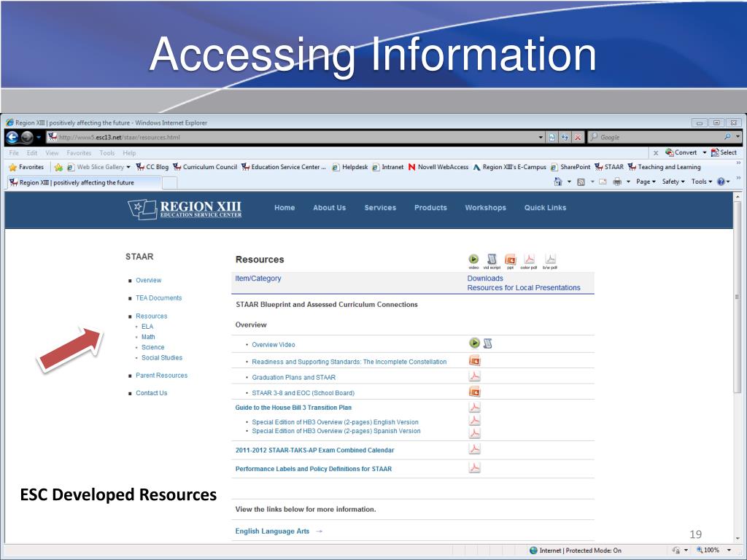The image size is (747, 560).
Task: Open Workshops in the site navigation
Action: (x=485, y=208)
